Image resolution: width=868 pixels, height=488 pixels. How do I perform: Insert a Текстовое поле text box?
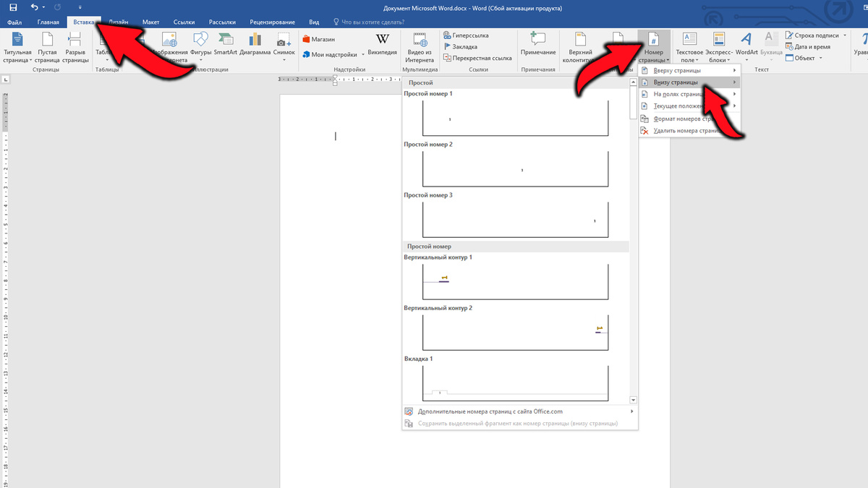(689, 47)
